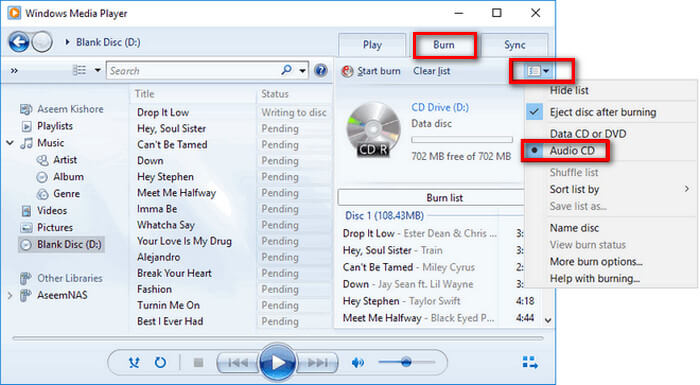The width and height of the screenshot is (700, 385).
Task: Stop playback with the Stop button
Action: 199,362
